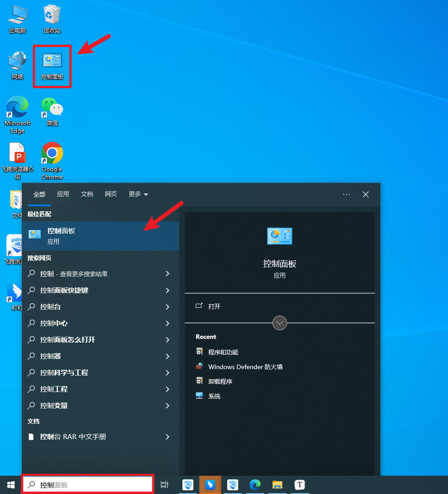Open the search panel three-dot options menu
Viewport: 448px width, 494px height.
click(x=347, y=194)
